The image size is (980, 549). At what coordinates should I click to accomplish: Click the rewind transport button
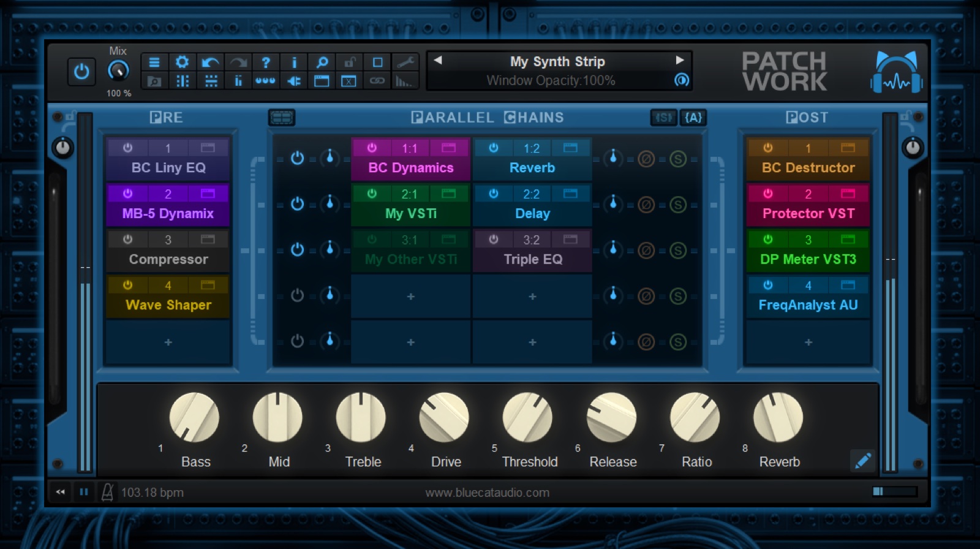coord(60,492)
